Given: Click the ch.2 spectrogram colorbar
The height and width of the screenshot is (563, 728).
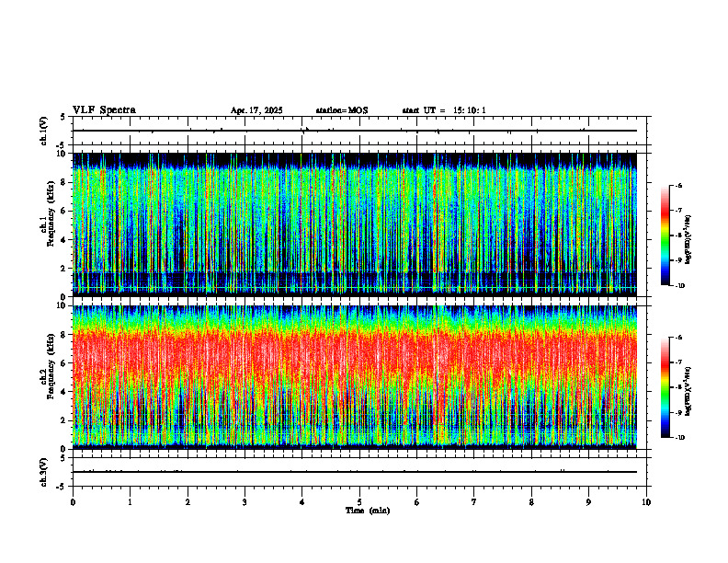Looking at the screenshot, I should point(665,387).
